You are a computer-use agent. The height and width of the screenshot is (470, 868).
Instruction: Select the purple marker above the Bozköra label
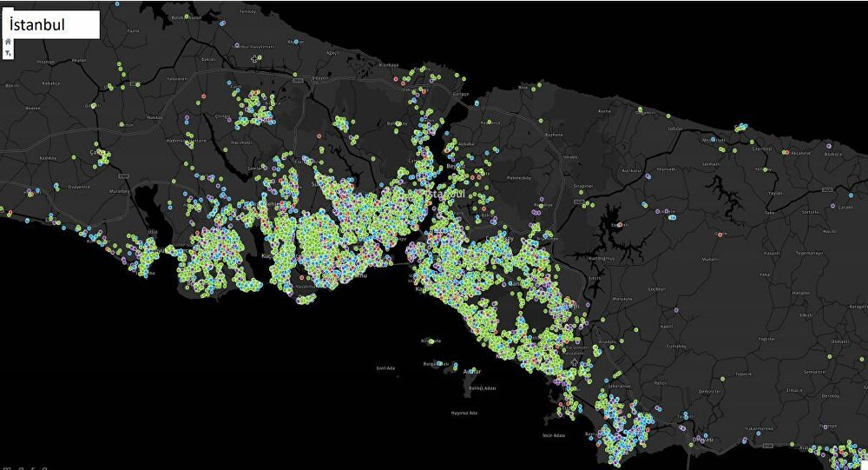(x=828, y=144)
